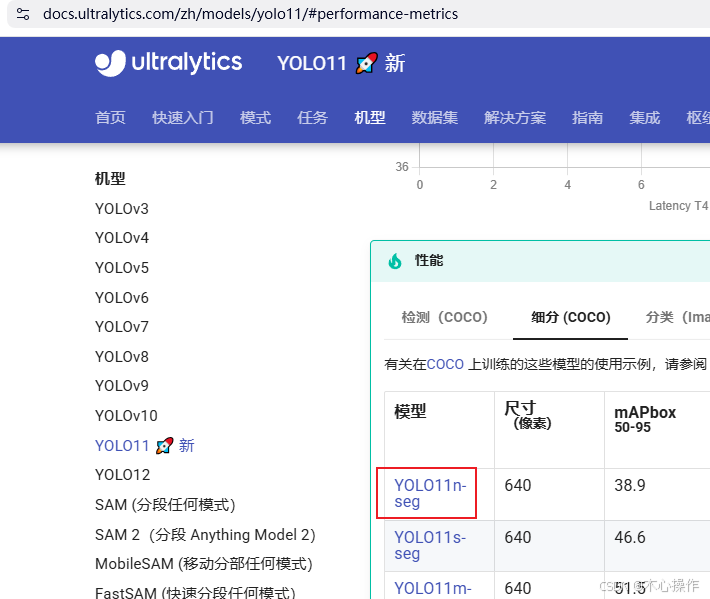This screenshot has height=599, width=710.
Task: Open YOLOv6 in the sidebar
Action: [122, 297]
